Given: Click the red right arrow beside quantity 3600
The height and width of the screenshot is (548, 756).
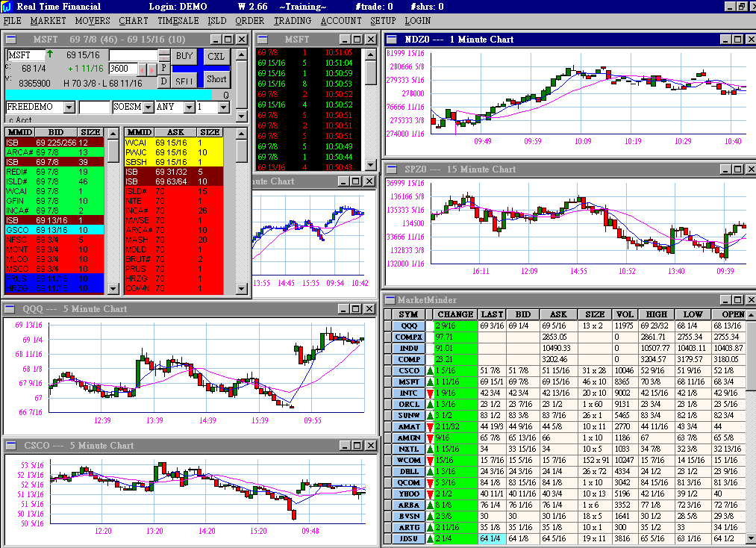Looking at the screenshot, I should 152,69.
